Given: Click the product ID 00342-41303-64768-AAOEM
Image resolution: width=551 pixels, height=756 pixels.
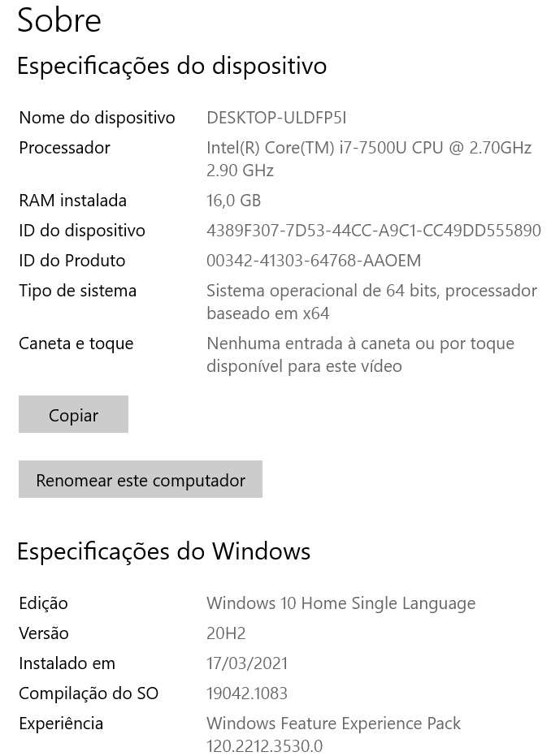Looking at the screenshot, I should 314,261.
